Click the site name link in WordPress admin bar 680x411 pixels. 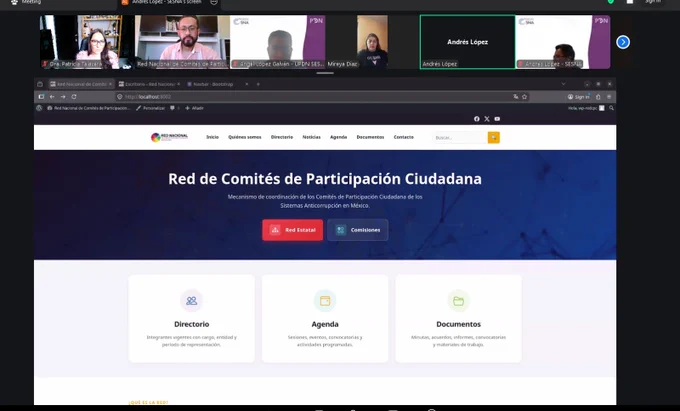[89, 108]
